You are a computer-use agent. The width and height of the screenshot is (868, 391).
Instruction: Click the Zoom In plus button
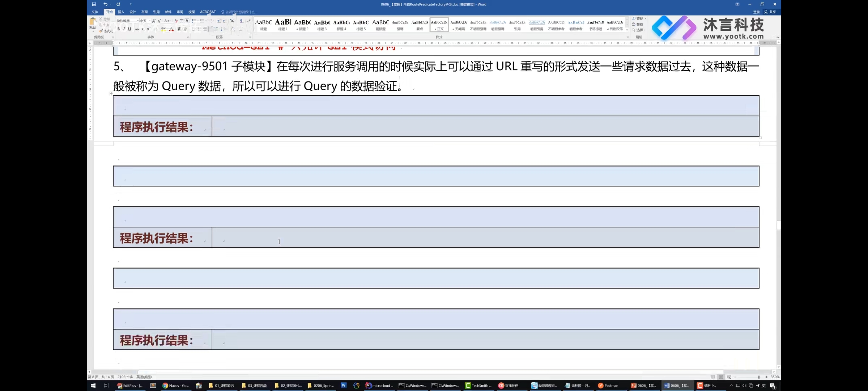766,377
